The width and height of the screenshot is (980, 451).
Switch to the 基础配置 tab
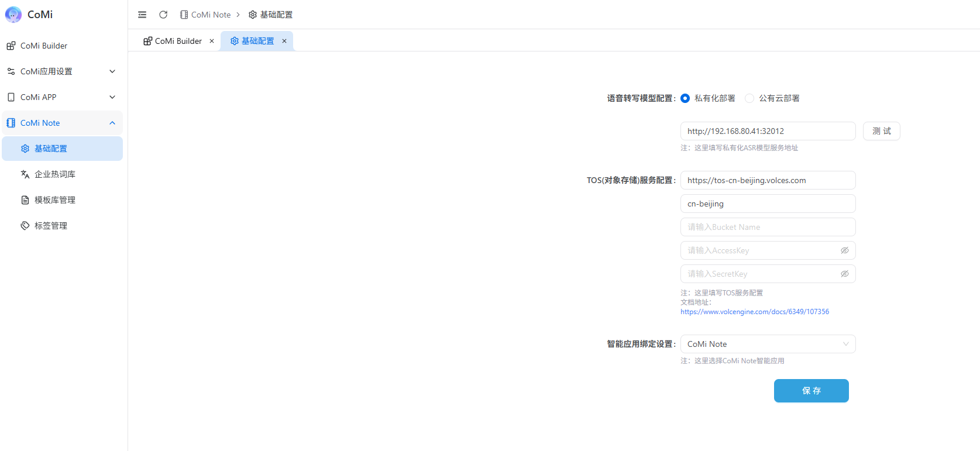click(x=257, y=41)
